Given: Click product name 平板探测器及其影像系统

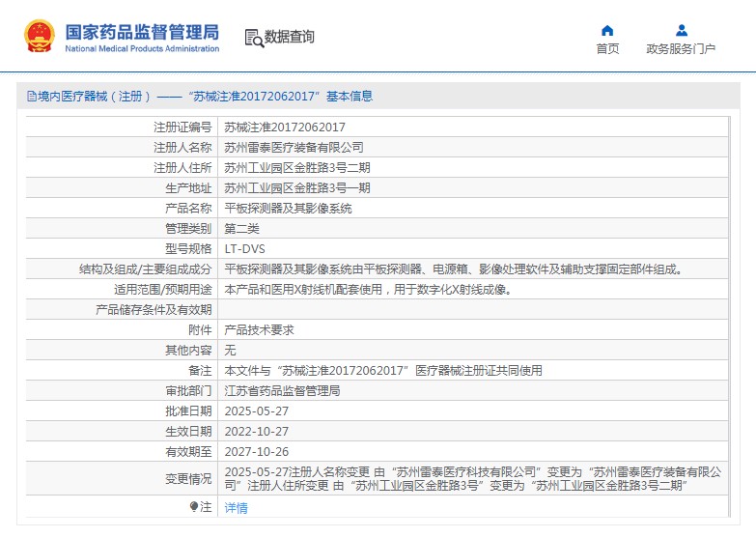Looking at the screenshot, I should click(288, 208).
